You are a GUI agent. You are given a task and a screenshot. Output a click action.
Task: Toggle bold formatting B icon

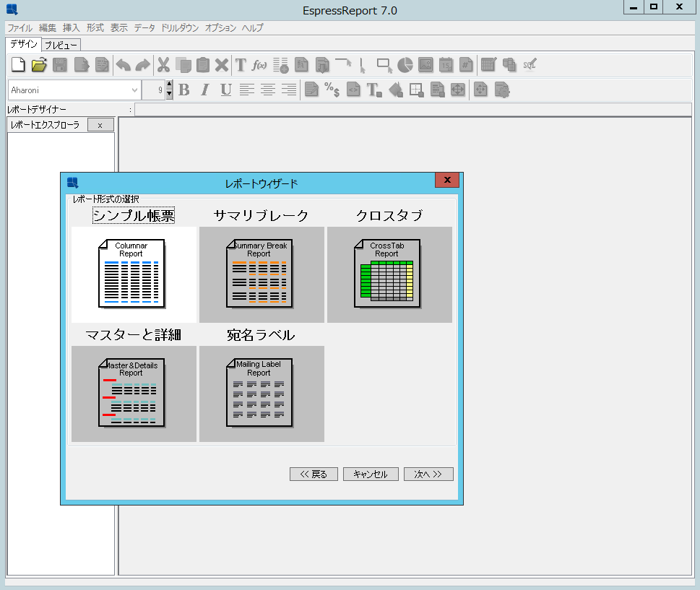coord(184,90)
